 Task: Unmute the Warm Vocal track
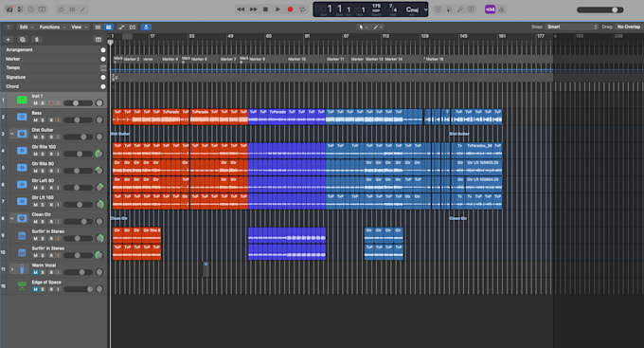(36, 272)
